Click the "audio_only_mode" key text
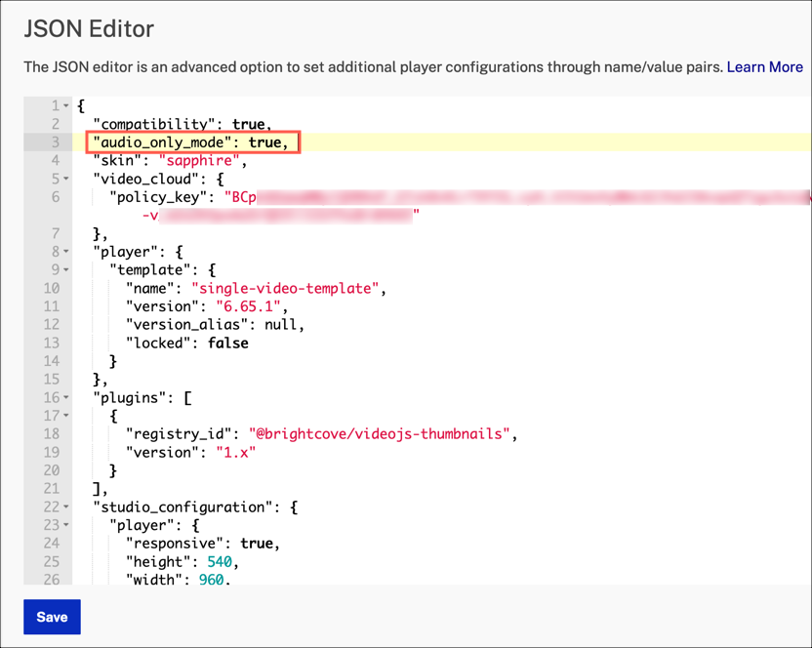The image size is (812, 648). click(x=162, y=142)
